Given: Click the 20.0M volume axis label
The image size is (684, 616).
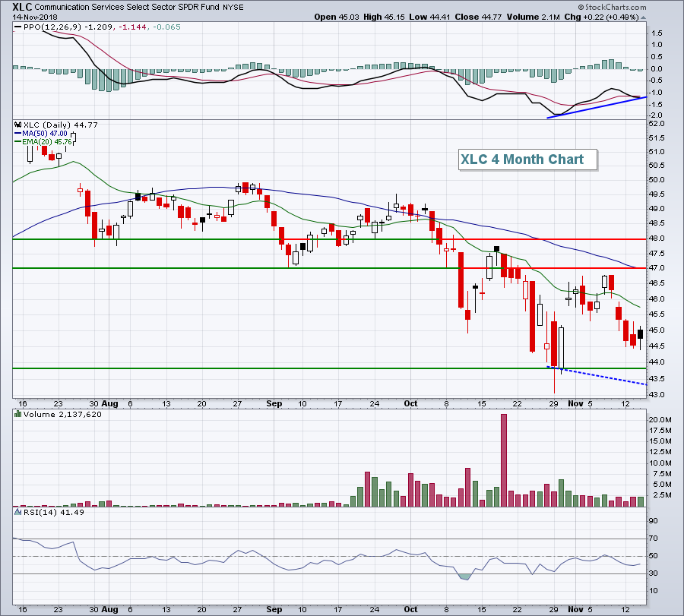Looking at the screenshot, I should tap(660, 420).
